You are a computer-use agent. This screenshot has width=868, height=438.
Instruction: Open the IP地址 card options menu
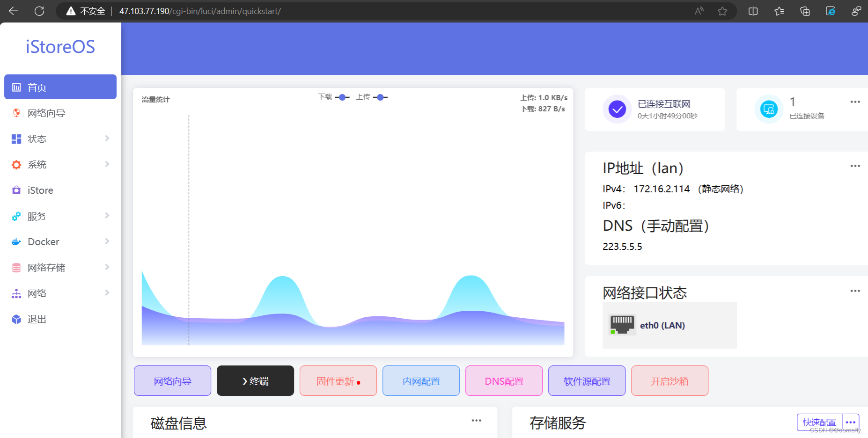(x=855, y=166)
